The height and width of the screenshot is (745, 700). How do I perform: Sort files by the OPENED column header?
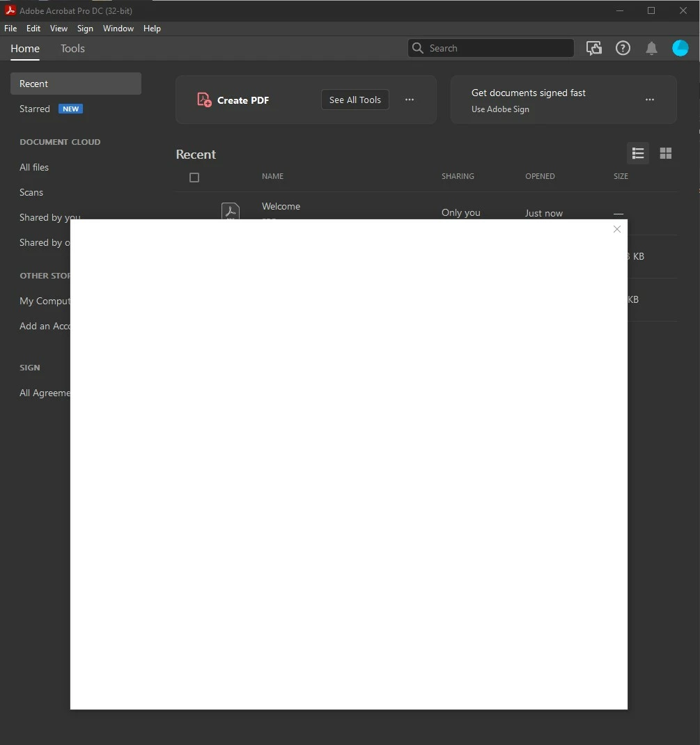pos(540,176)
